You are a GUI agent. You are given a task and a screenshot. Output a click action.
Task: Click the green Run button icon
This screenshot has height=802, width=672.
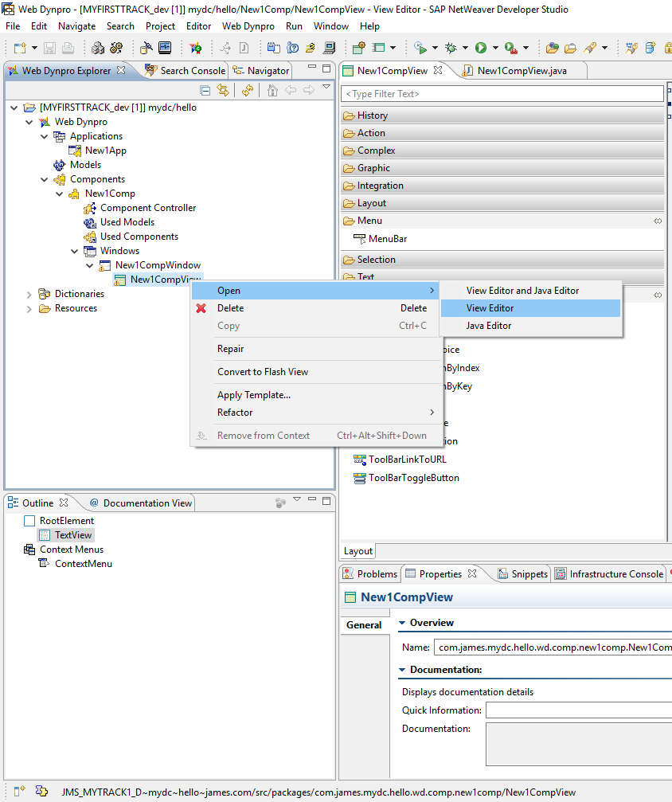pos(481,48)
